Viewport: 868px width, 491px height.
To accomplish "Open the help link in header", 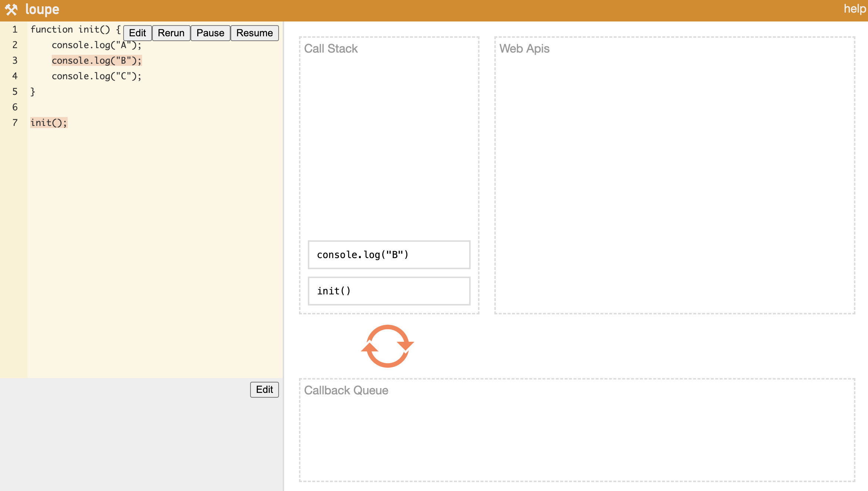I will [854, 9].
